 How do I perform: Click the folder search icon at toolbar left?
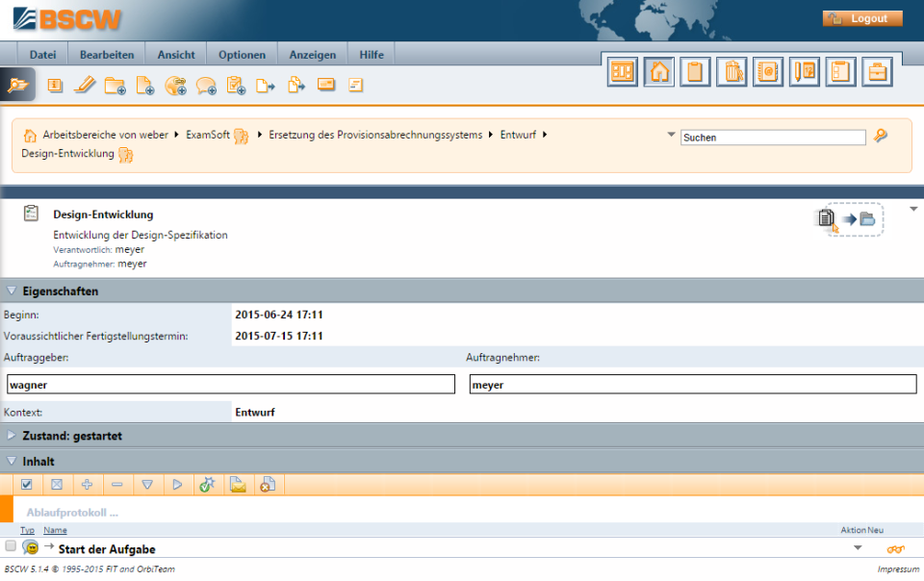[17, 85]
